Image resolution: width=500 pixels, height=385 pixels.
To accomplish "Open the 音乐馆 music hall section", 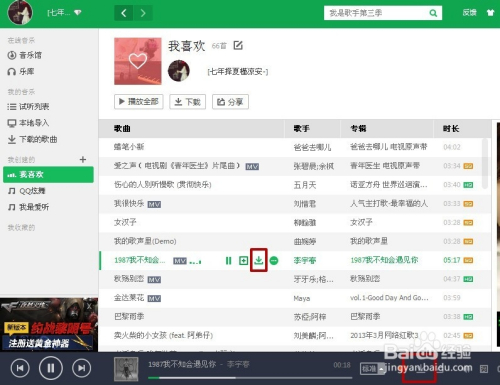I will pyautogui.click(x=25, y=55).
